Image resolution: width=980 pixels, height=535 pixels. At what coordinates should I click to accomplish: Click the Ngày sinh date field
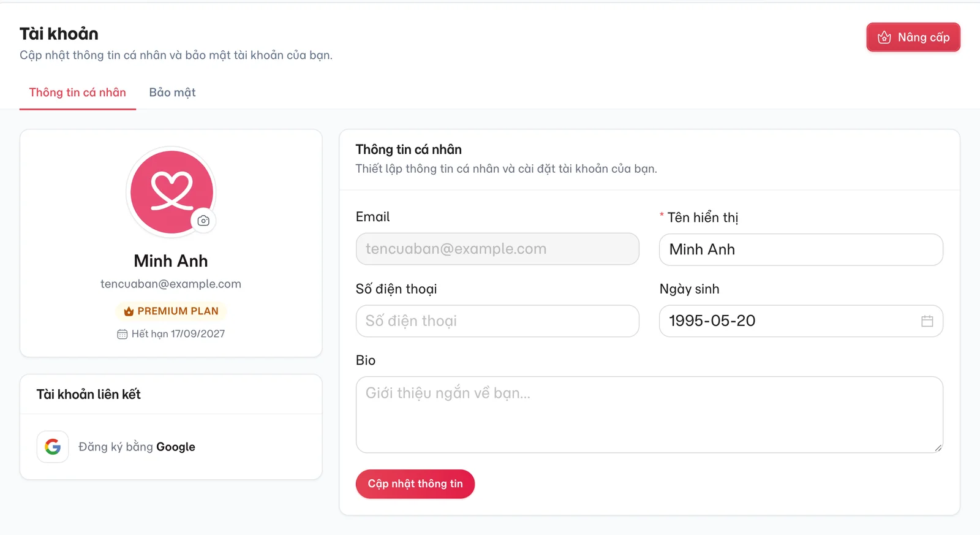pos(801,321)
